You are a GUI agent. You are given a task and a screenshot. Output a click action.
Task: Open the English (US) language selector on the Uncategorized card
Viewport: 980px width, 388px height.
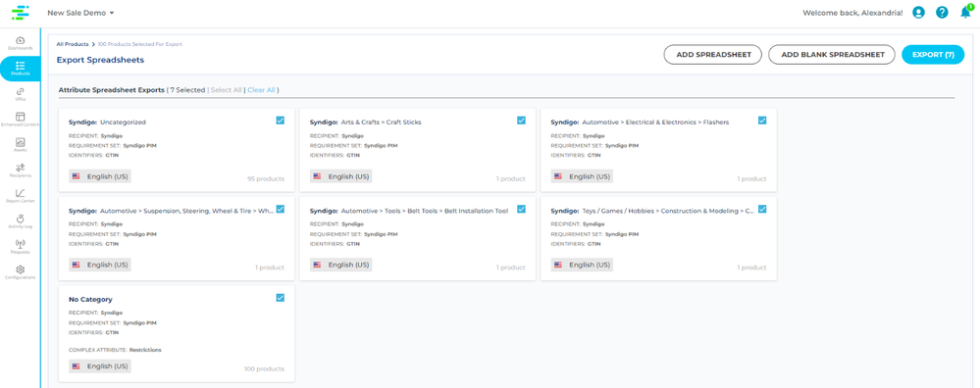coord(100,176)
